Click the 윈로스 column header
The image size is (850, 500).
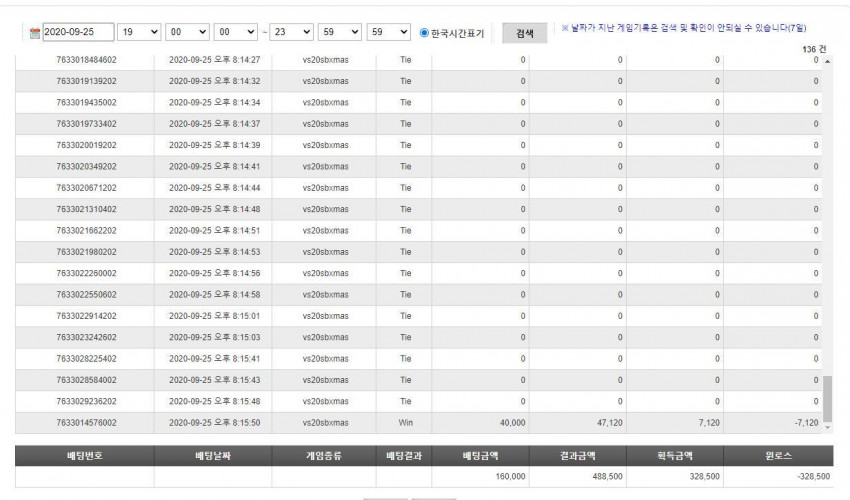click(x=778, y=456)
